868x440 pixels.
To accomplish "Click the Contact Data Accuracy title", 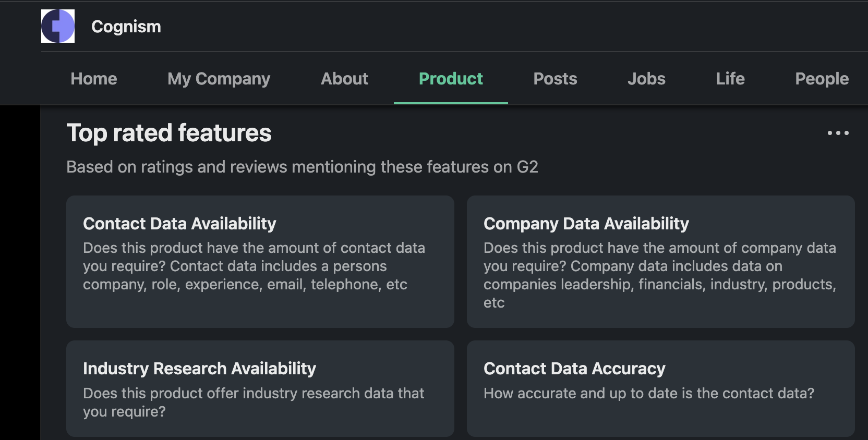I will tap(574, 369).
